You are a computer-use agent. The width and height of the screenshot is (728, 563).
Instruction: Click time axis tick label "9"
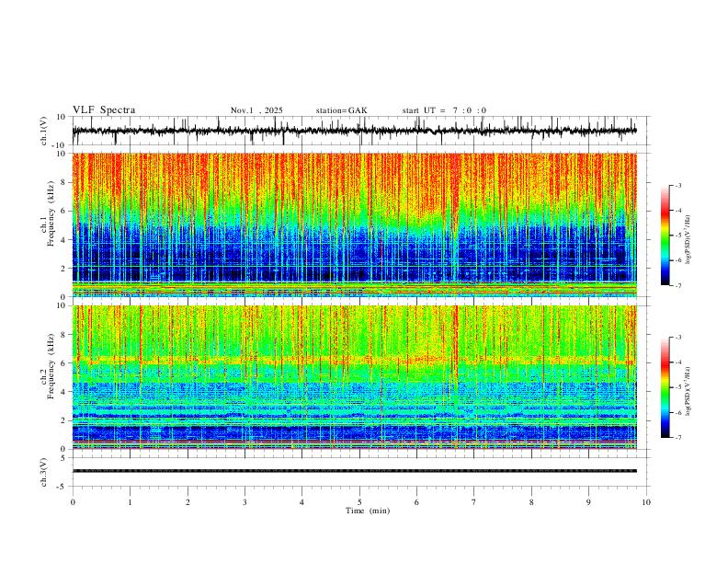(x=588, y=502)
